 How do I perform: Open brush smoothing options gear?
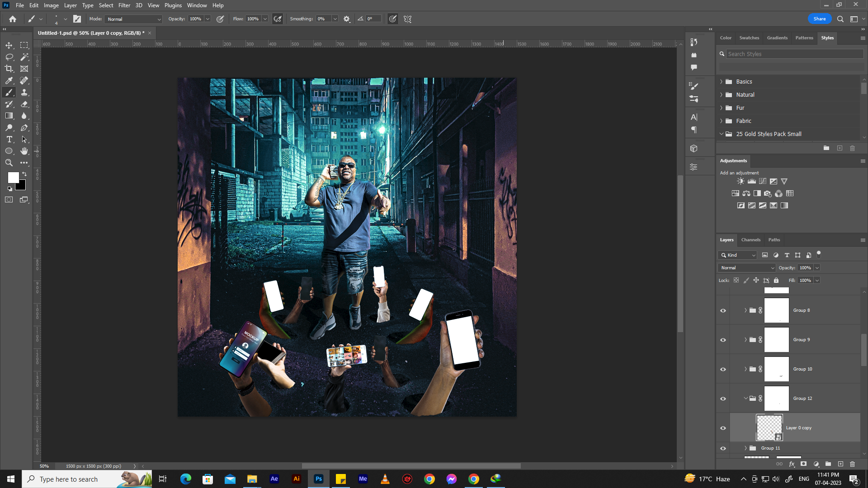(347, 19)
